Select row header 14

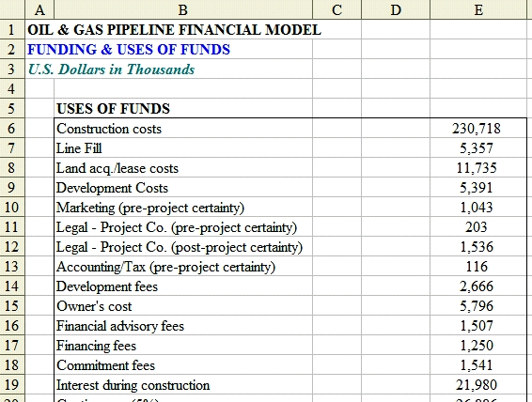click(x=12, y=286)
